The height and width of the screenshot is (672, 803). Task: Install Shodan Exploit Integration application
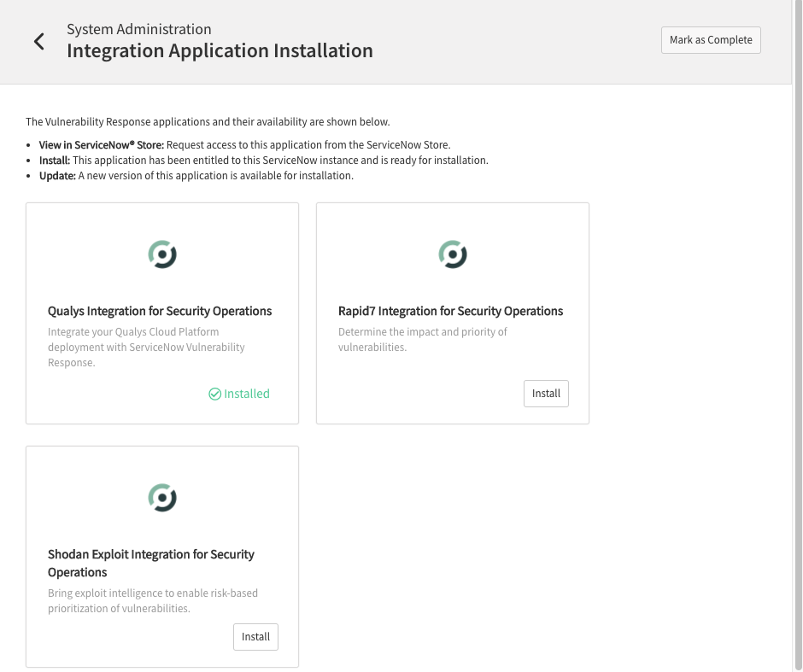pyautogui.click(x=255, y=637)
